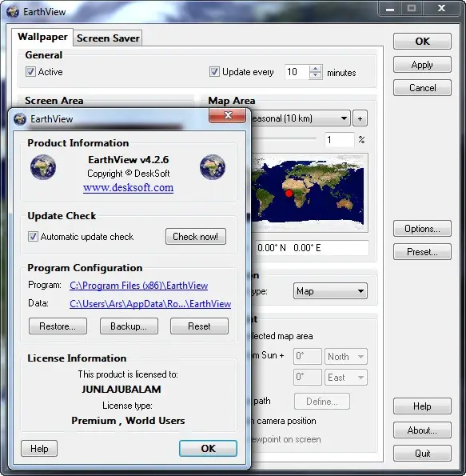Minimize the main EarthView window
Image resolution: width=466 pixels, height=476 pixels.
tap(390, 9)
